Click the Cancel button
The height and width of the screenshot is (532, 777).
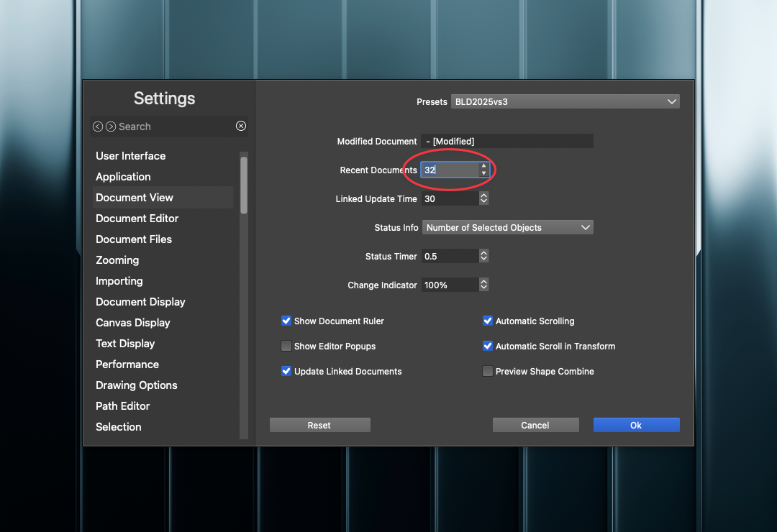(535, 425)
